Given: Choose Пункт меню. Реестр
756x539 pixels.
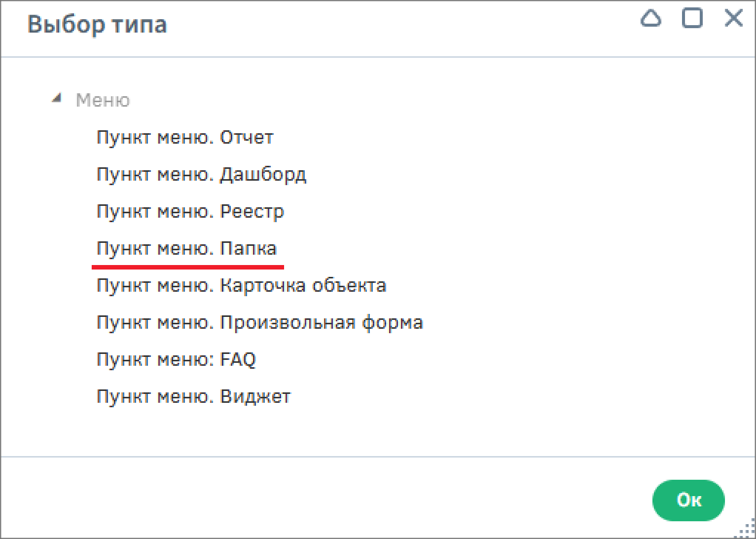Looking at the screenshot, I should coord(190,212).
